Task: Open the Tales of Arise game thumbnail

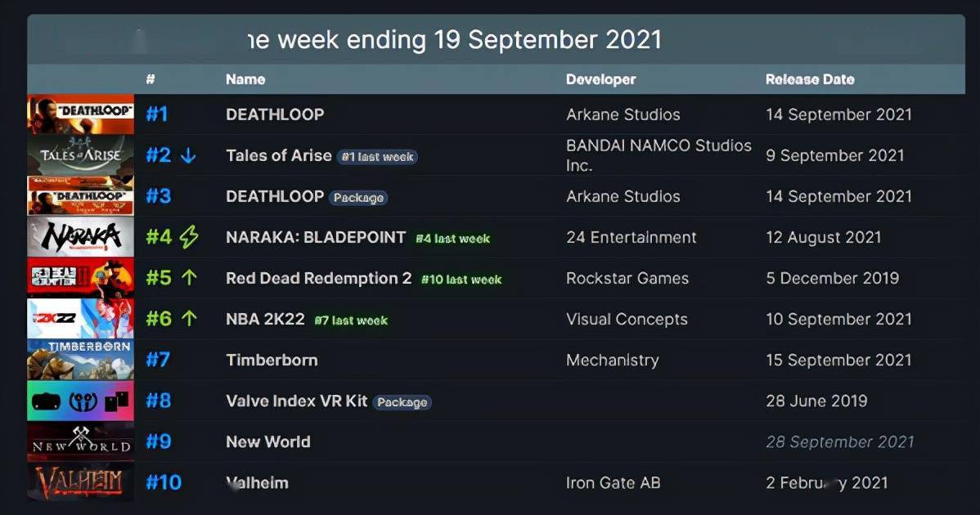Action: (x=80, y=154)
